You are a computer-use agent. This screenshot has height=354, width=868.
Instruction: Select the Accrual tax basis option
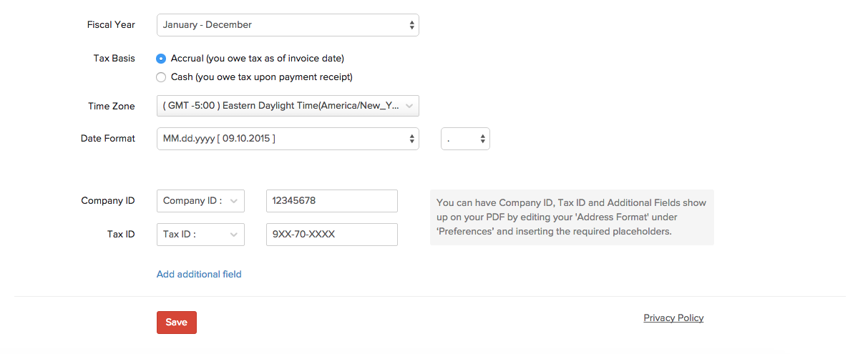pyautogui.click(x=161, y=59)
